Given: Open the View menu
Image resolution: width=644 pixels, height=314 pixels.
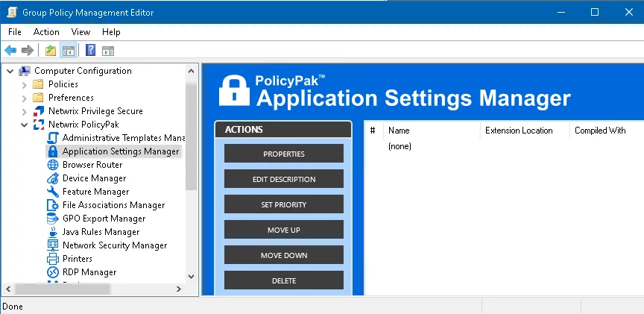Looking at the screenshot, I should [x=80, y=32].
